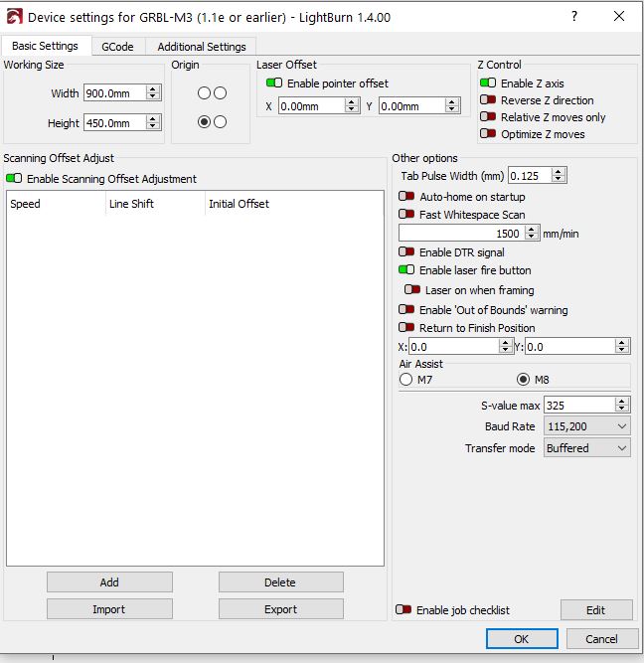Image resolution: width=644 pixels, height=663 pixels.
Task: Confirm settings with OK button
Action: [522, 638]
